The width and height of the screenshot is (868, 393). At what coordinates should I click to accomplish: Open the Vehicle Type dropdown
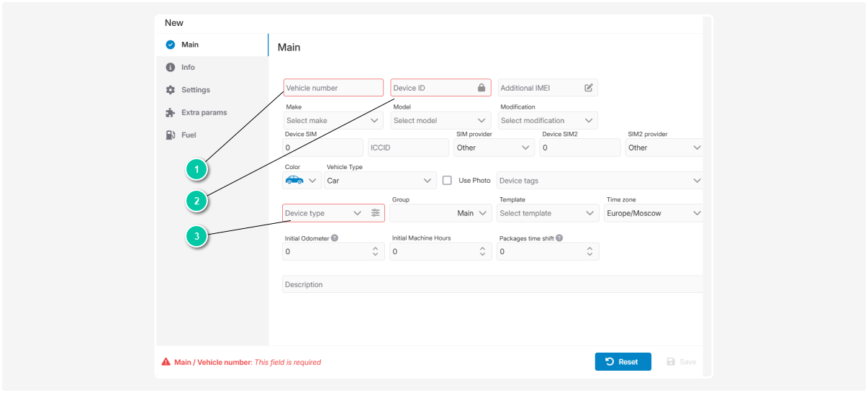(x=379, y=181)
